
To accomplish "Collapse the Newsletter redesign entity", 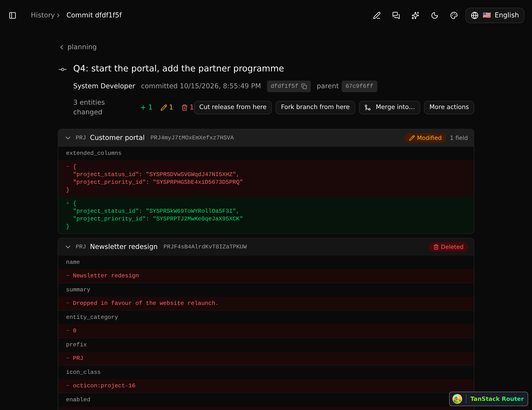I will click(x=68, y=247).
